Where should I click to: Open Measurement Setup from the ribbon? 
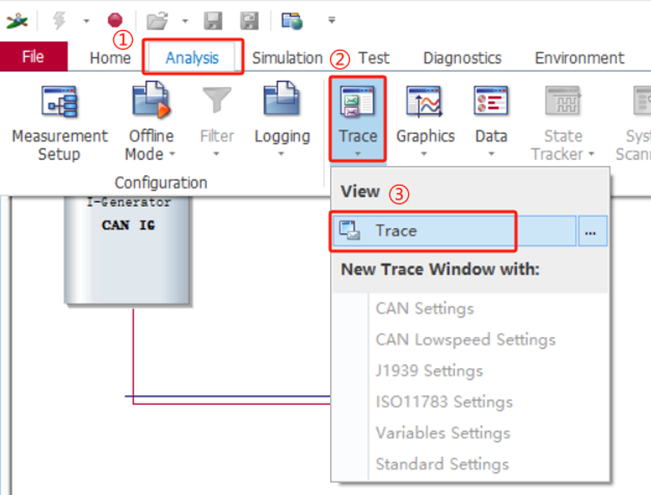[59, 123]
